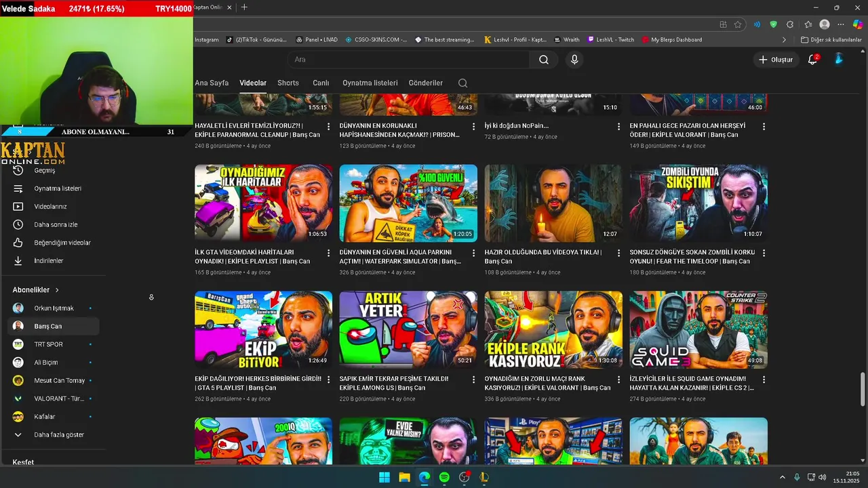Open Oynatma listeleri in the left sidebar
The height and width of the screenshot is (488, 868).
[58, 188]
